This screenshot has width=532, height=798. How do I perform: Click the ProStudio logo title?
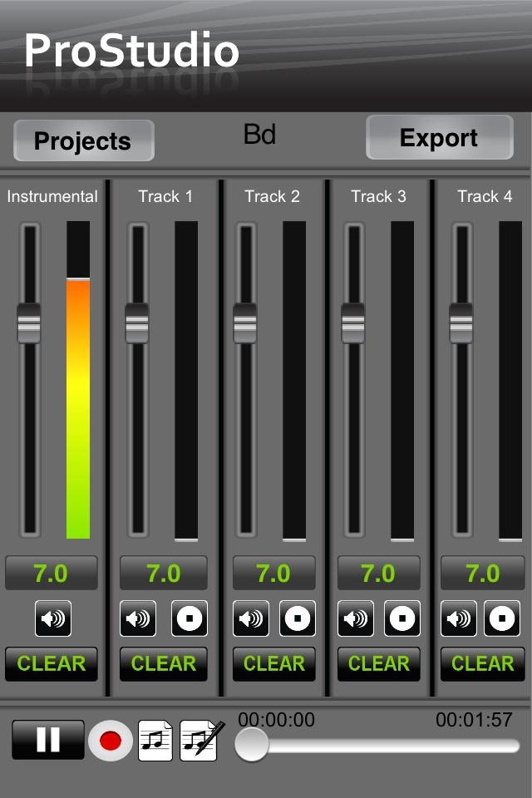(132, 51)
